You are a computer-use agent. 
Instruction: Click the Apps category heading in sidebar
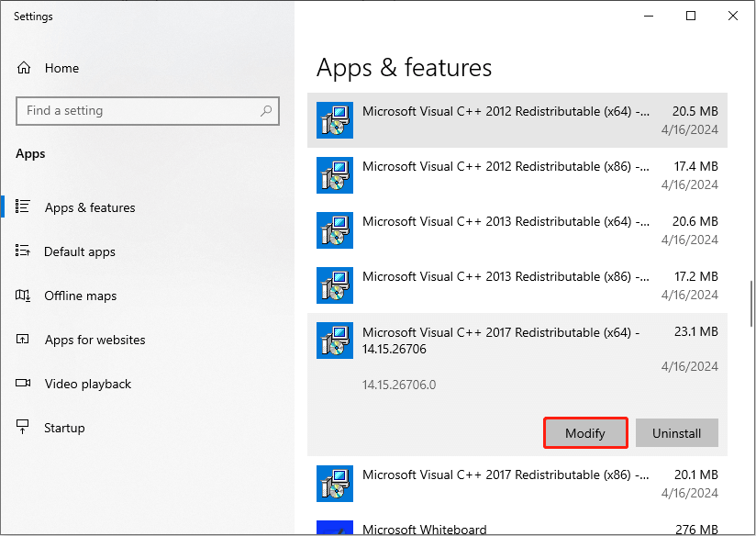pos(30,154)
